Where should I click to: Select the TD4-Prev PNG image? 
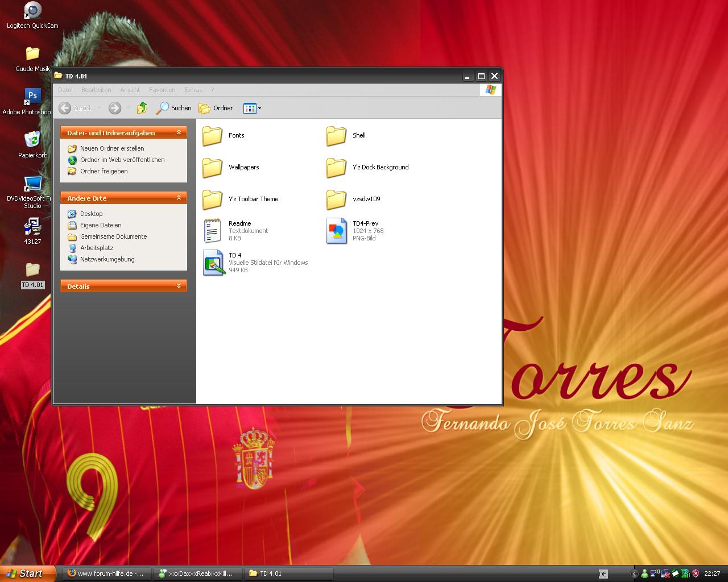click(x=336, y=231)
